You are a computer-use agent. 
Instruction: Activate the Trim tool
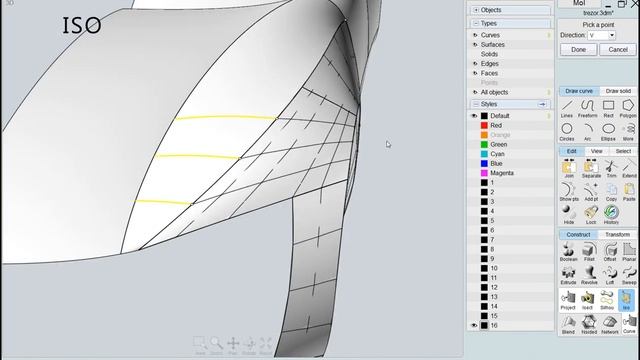coord(611,169)
